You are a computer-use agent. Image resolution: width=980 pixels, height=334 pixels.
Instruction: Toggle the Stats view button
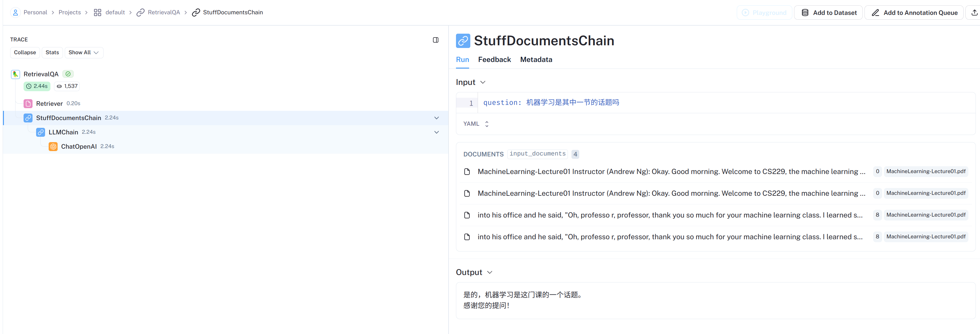52,52
